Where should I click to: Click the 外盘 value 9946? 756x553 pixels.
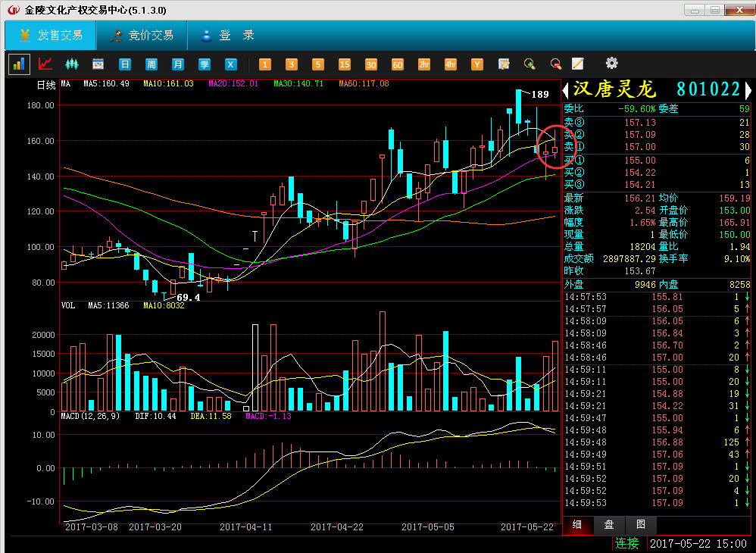point(645,285)
